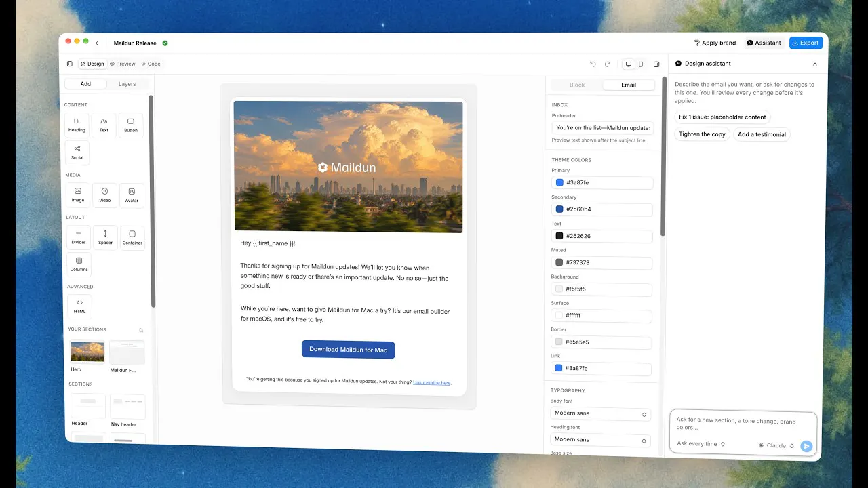Click Fix 1 issue: placeholder content

coord(722,117)
